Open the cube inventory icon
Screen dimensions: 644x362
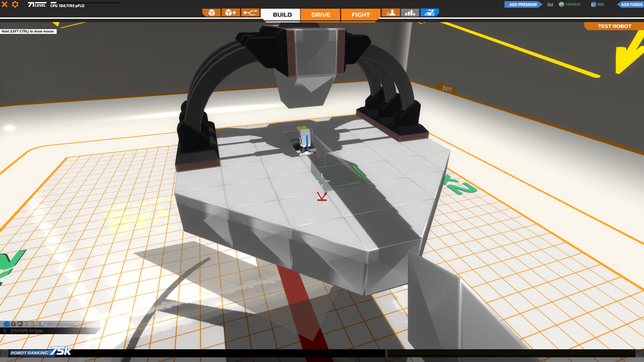[x=211, y=13]
